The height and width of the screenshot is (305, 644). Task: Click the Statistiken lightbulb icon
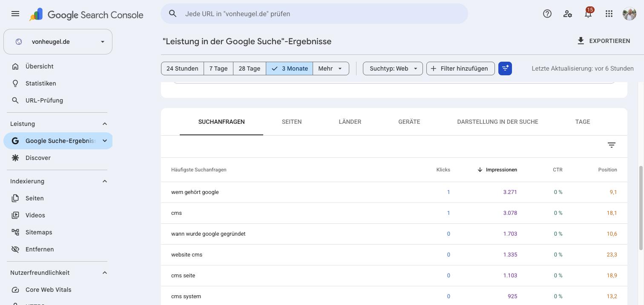tap(15, 83)
